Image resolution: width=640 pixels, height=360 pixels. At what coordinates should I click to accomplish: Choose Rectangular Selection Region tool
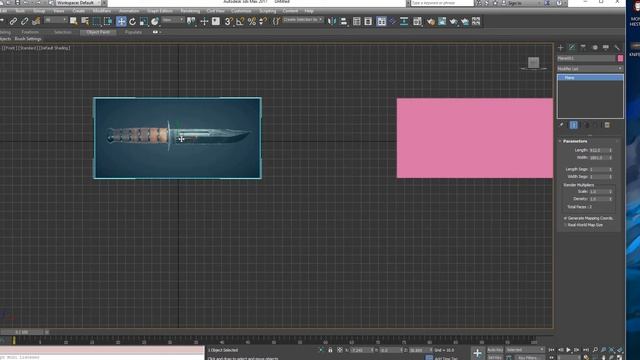coord(97,21)
